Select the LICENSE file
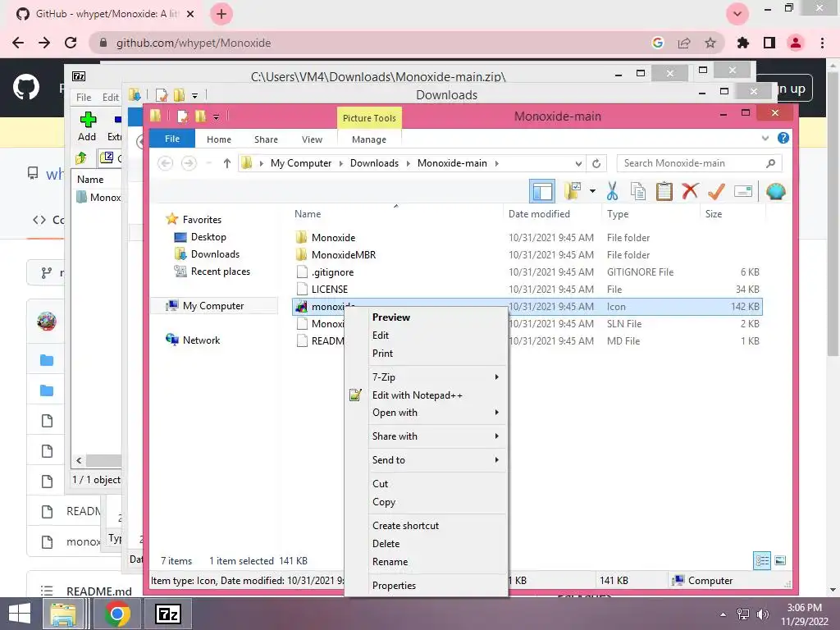This screenshot has width=840, height=630. pyautogui.click(x=322, y=290)
